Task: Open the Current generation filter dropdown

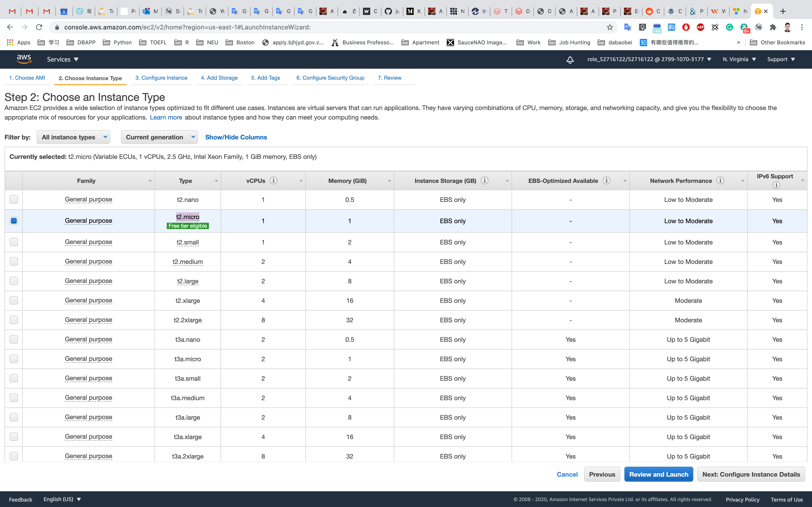Action: click(x=159, y=137)
